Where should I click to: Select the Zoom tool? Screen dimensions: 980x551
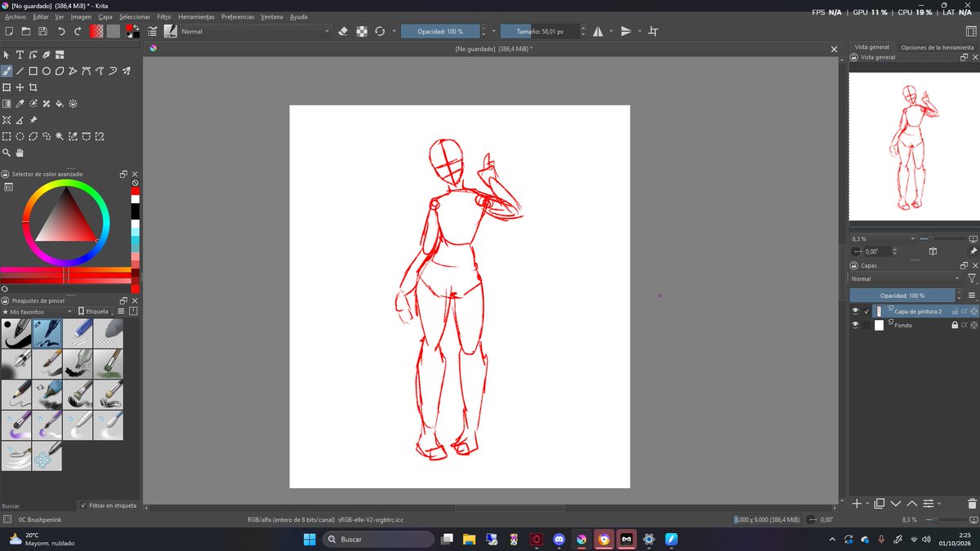[7, 153]
